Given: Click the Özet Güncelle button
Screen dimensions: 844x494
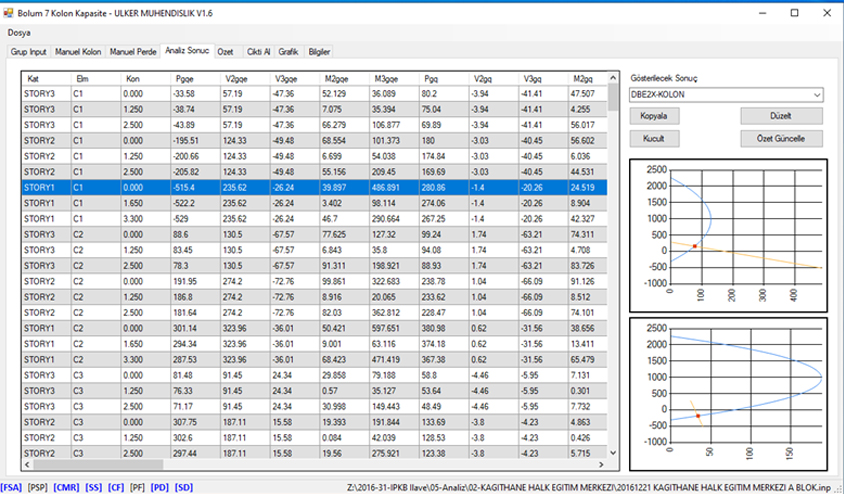Looking at the screenshot, I should [781, 139].
